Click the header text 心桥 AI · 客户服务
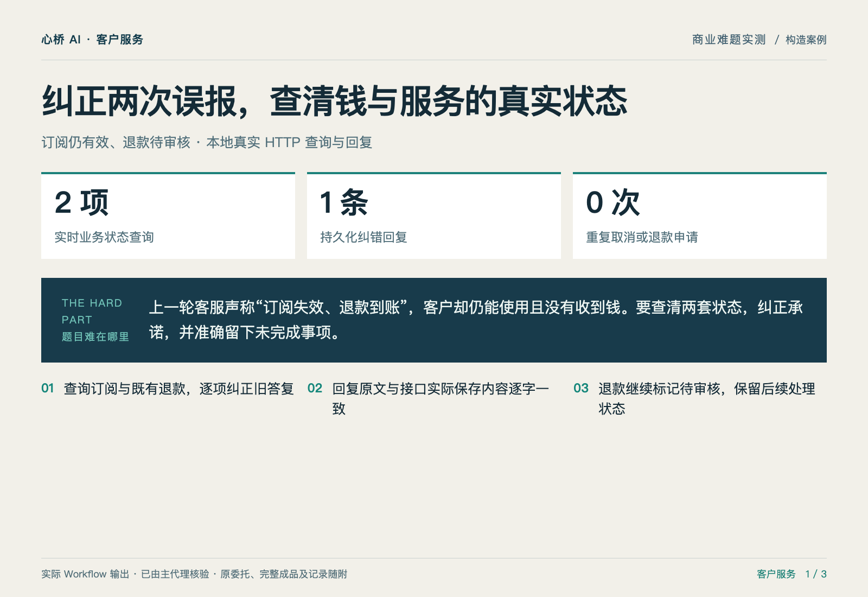This screenshot has width=868, height=597. pos(92,40)
